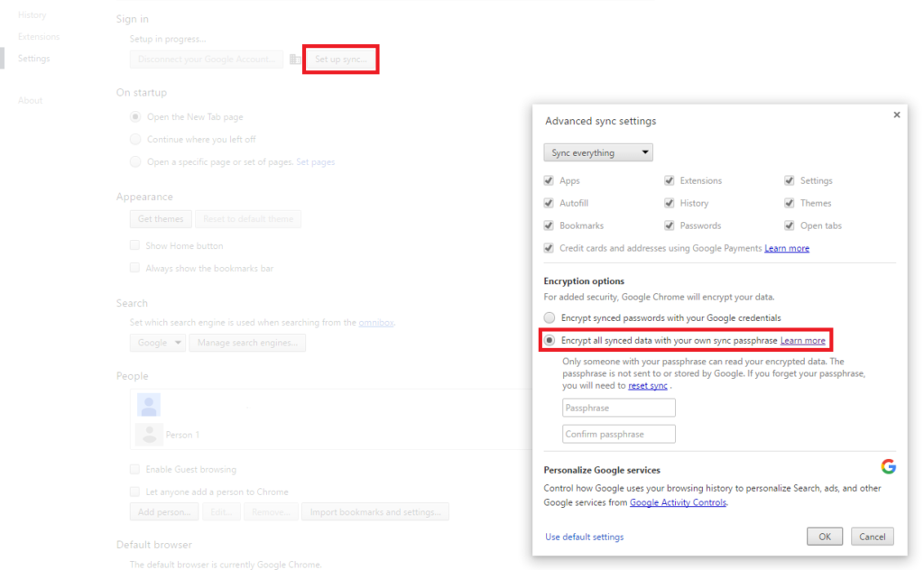Image resolution: width=924 pixels, height=570 pixels.
Task: Click the enterprise building icon beside Set up sync
Action: pos(295,60)
